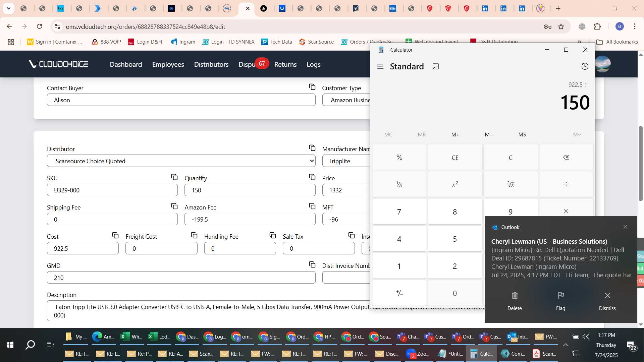This screenshot has height=362, width=644.
Task: Click the Calculator number 7 key
Action: point(399,212)
